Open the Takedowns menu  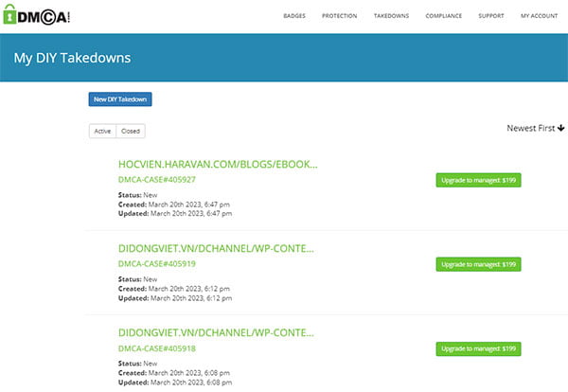point(391,16)
